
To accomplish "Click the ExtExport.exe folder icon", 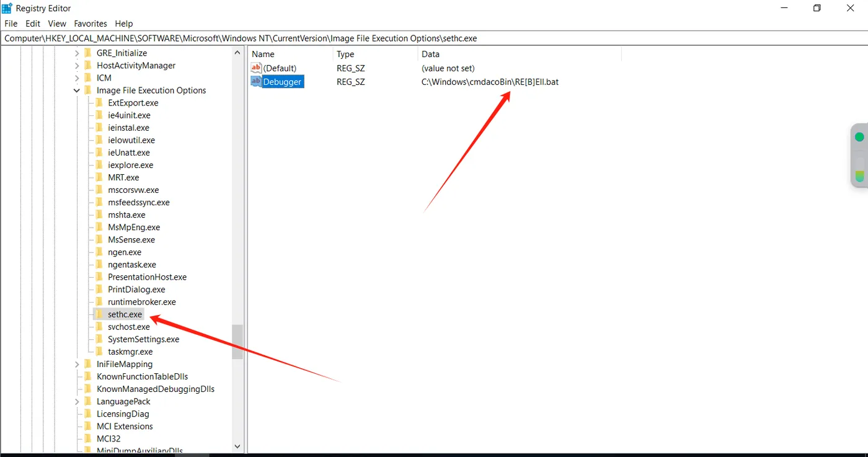I will click(99, 102).
